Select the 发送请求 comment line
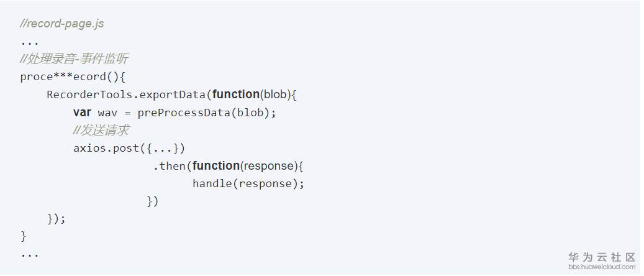This screenshot has height=276, width=644. click(x=101, y=131)
